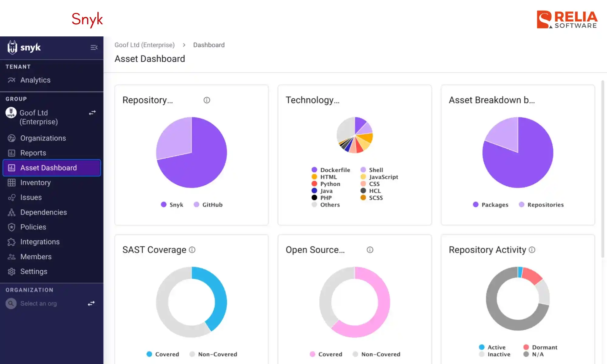
Task: Open Policies via its shield icon
Action: coord(12,227)
